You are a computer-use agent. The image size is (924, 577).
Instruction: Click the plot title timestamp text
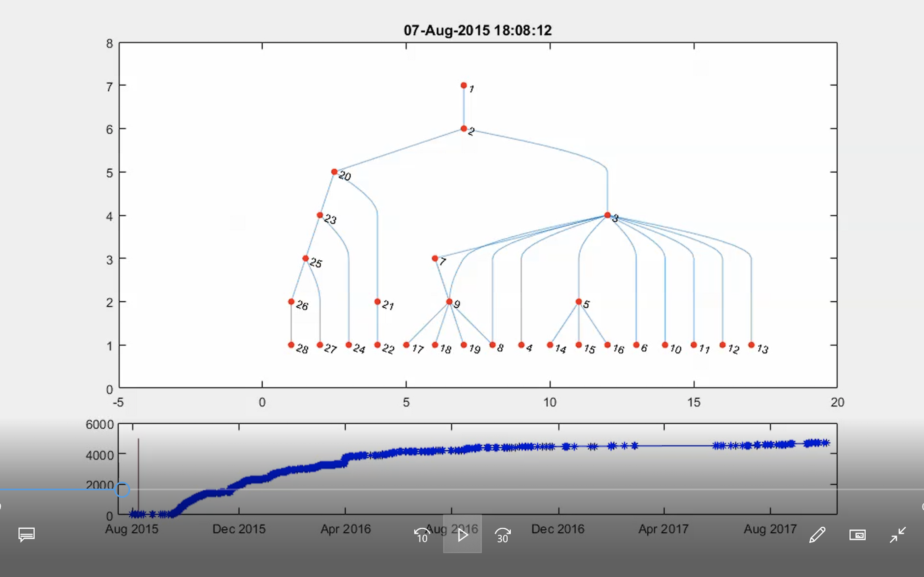pyautogui.click(x=477, y=30)
